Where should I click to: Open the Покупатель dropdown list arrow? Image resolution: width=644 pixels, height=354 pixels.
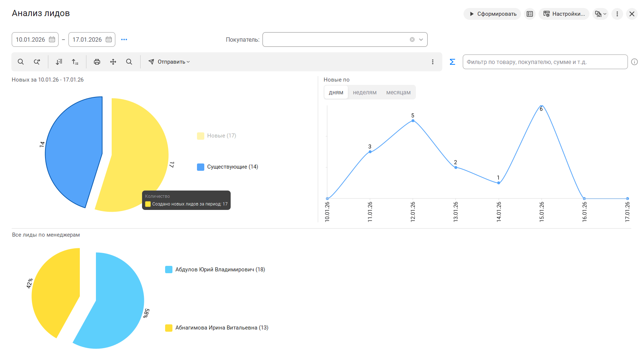click(421, 39)
